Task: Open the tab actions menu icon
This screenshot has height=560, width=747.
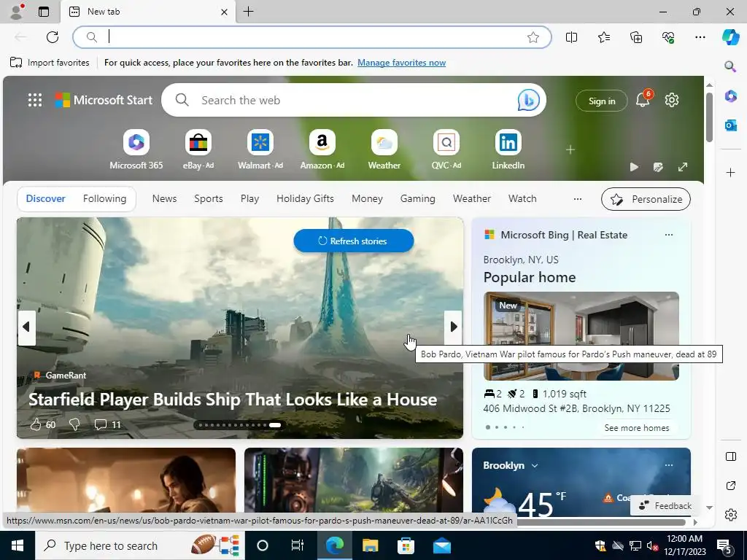Action: 44,12
